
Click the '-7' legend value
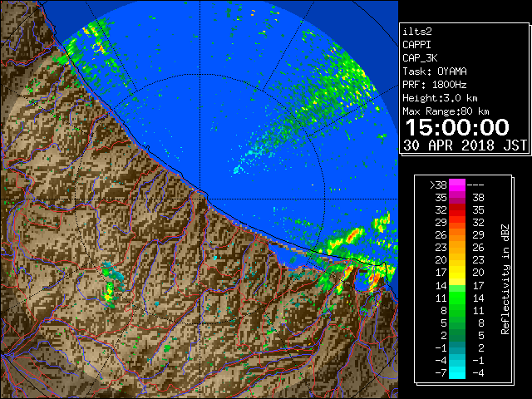coord(441,373)
